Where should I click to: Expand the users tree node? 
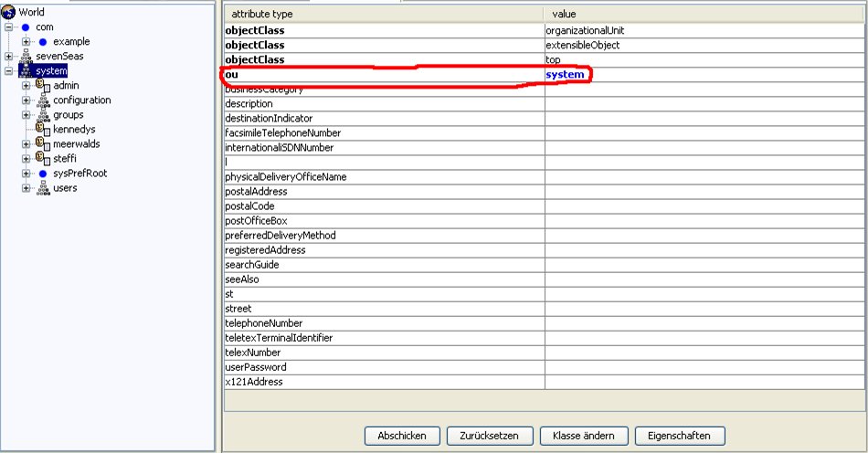tap(26, 188)
